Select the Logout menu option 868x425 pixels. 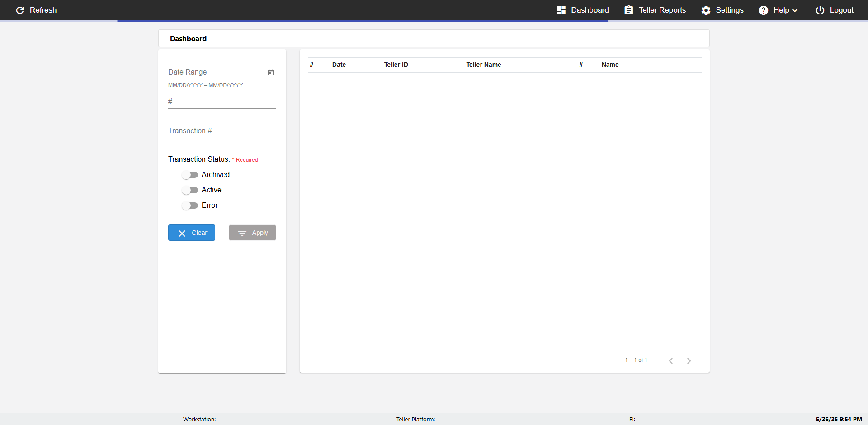pyautogui.click(x=835, y=10)
